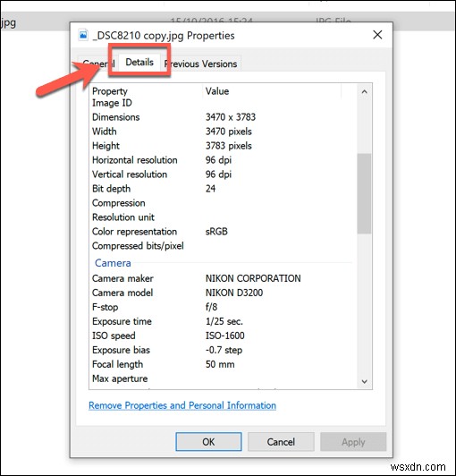Click scroll down arrow in details list
The image size is (456, 476).
point(365,381)
